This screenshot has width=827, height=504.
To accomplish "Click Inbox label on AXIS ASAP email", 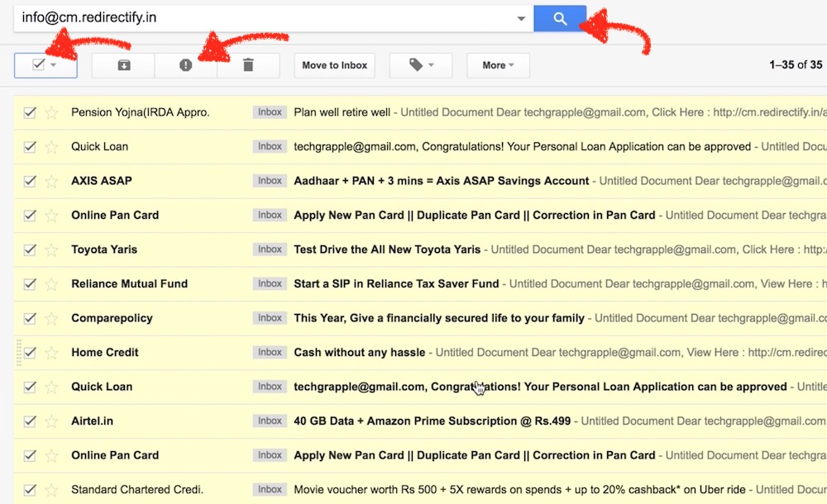I will (x=270, y=181).
